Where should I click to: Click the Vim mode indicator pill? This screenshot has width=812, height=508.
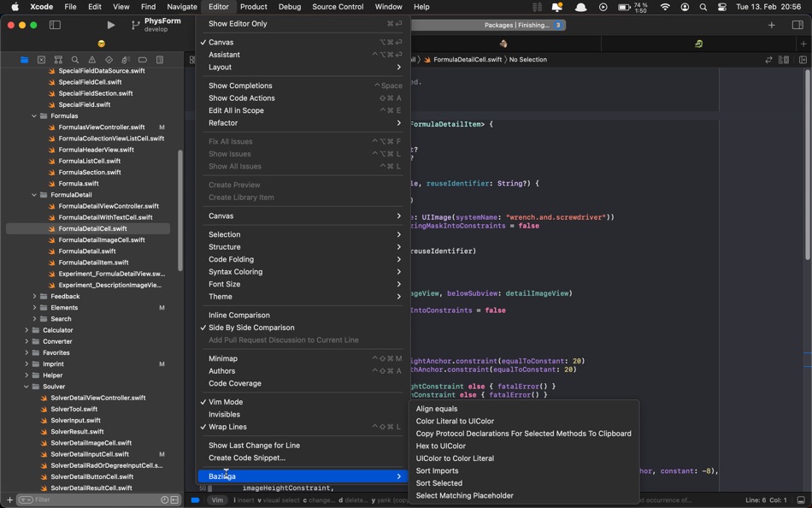click(x=217, y=500)
